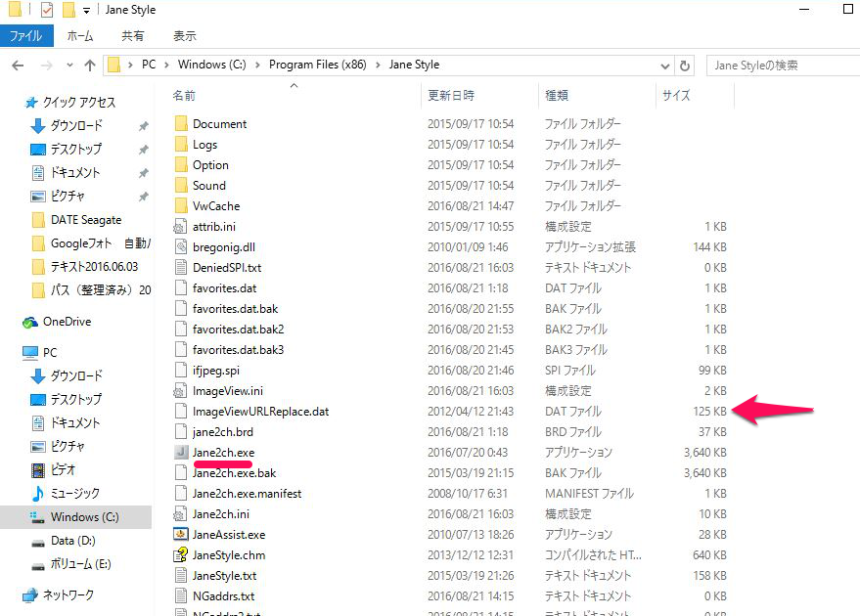Switch to the 表示 ribbon tab
This screenshot has width=860, height=616.
(x=185, y=36)
